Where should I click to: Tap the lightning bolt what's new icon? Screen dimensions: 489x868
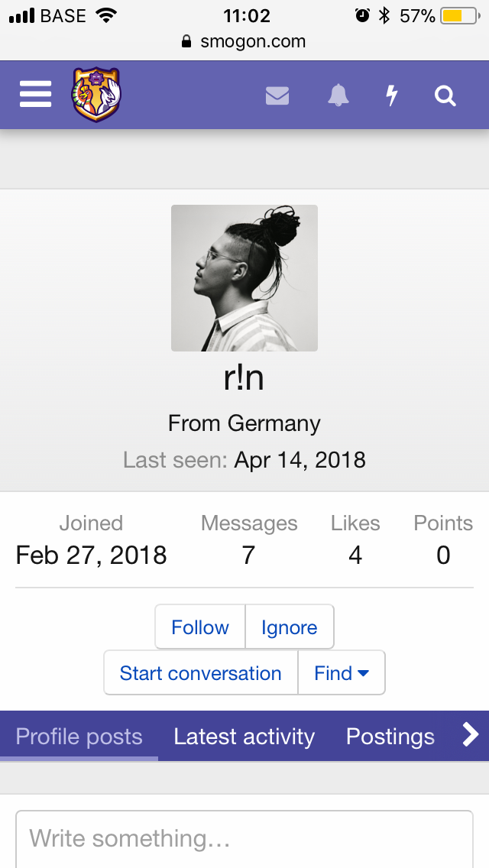pyautogui.click(x=392, y=96)
